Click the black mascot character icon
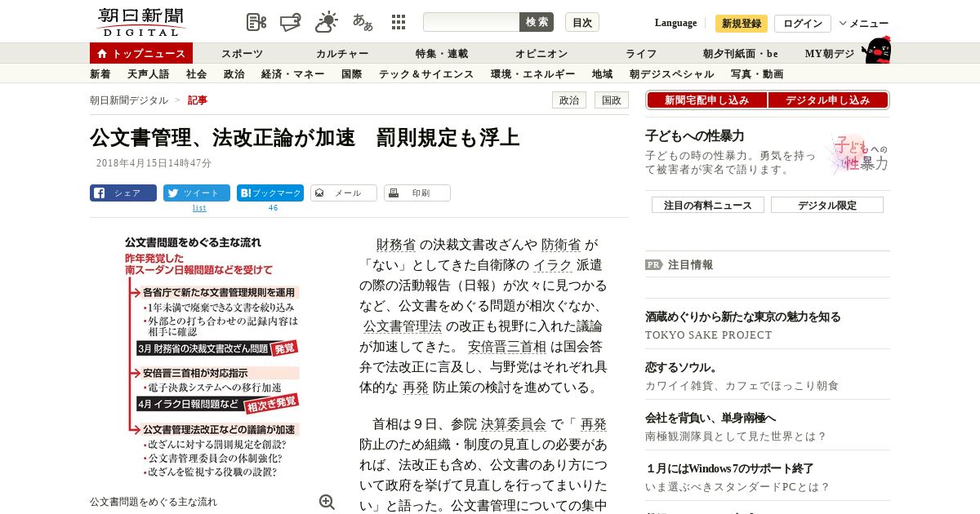Screen dimensions: 980x514 [x=876, y=51]
